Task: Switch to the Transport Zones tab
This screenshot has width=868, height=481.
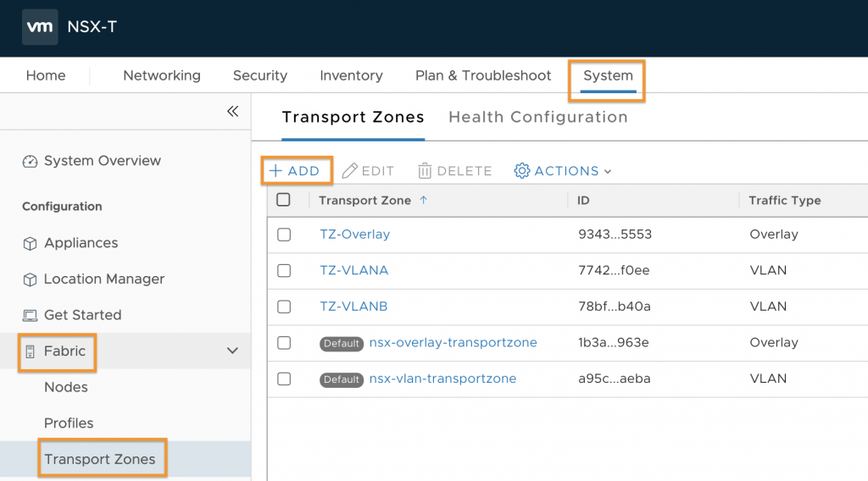Action: click(x=353, y=117)
